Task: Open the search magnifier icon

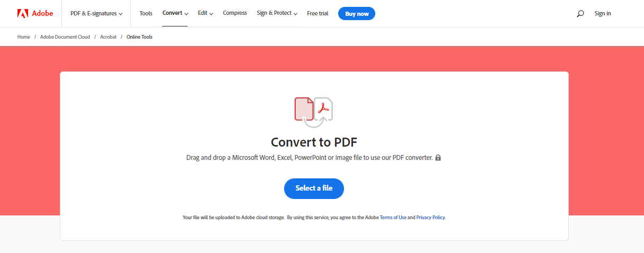Action: [x=580, y=14]
